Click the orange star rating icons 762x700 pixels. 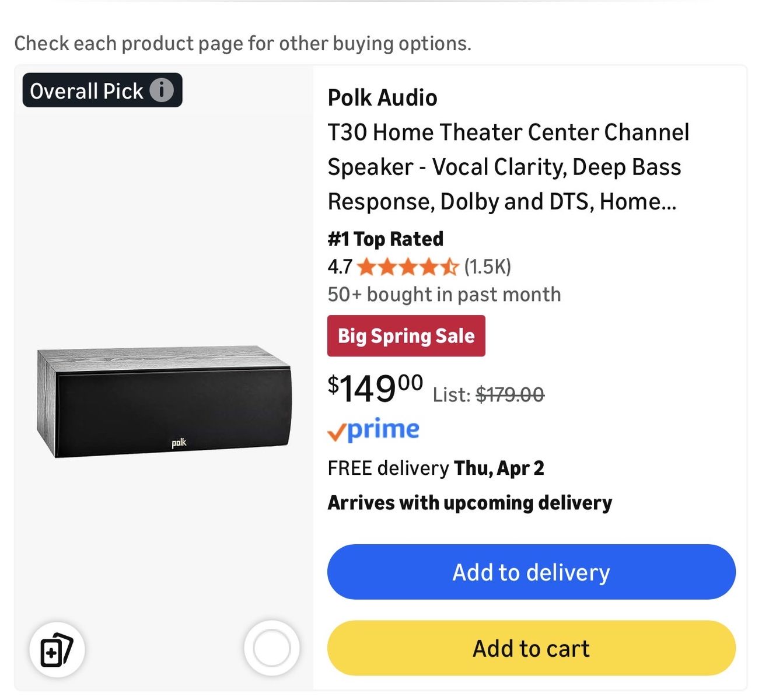click(x=408, y=267)
